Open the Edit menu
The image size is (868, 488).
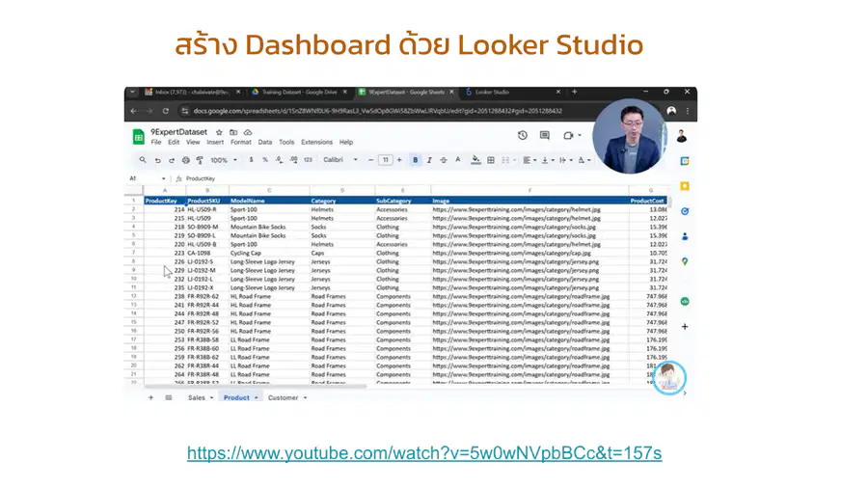174,142
